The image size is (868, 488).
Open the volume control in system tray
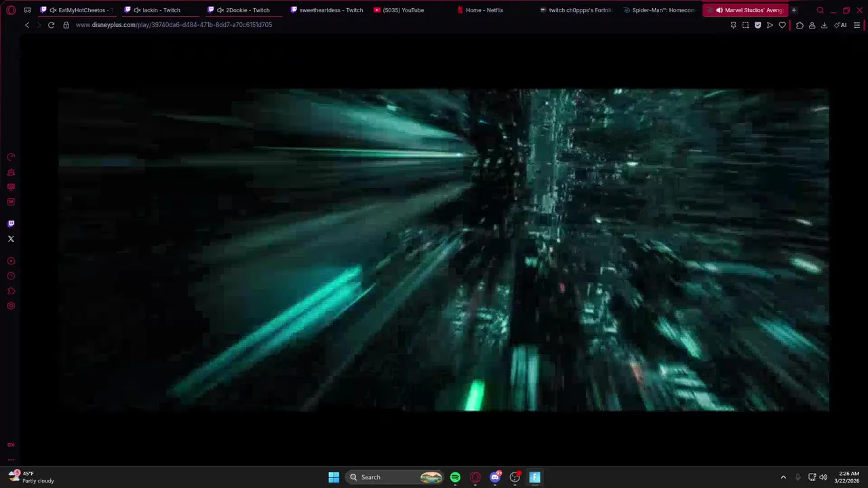[823, 477]
